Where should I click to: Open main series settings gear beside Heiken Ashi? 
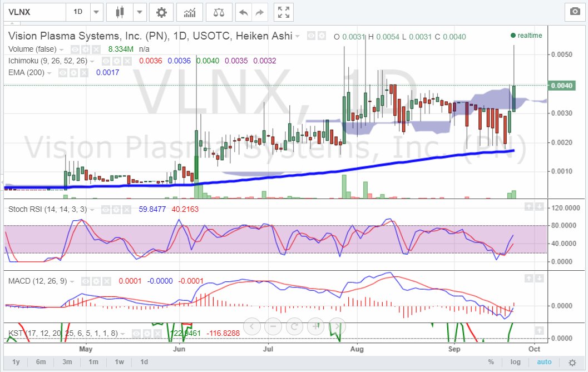322,36
